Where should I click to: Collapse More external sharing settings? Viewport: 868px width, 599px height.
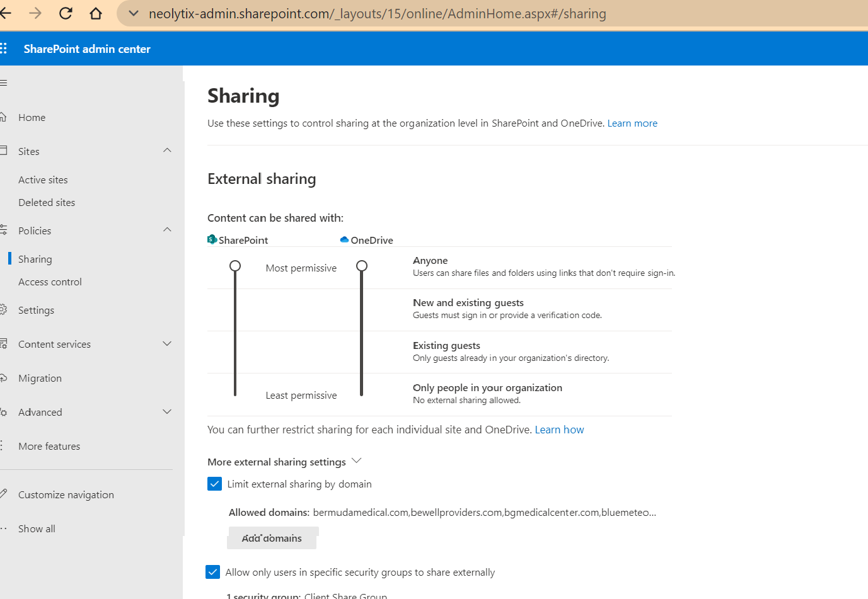pyautogui.click(x=356, y=461)
